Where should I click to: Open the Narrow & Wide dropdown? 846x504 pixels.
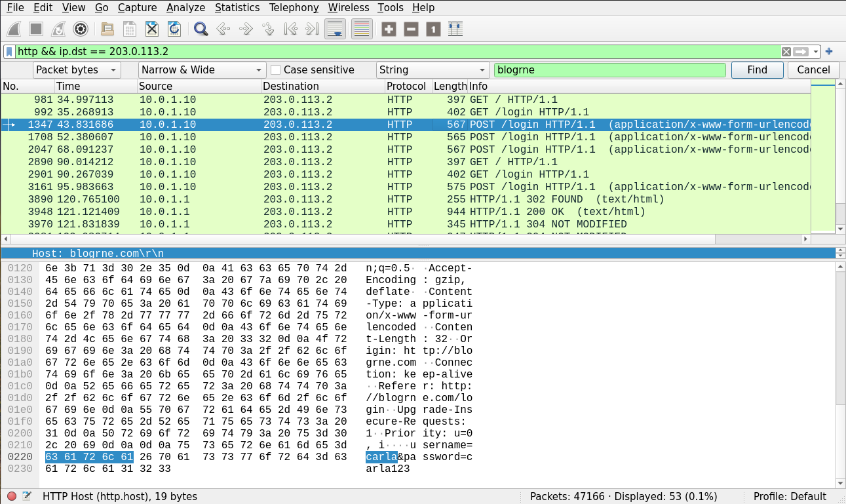[x=202, y=70]
